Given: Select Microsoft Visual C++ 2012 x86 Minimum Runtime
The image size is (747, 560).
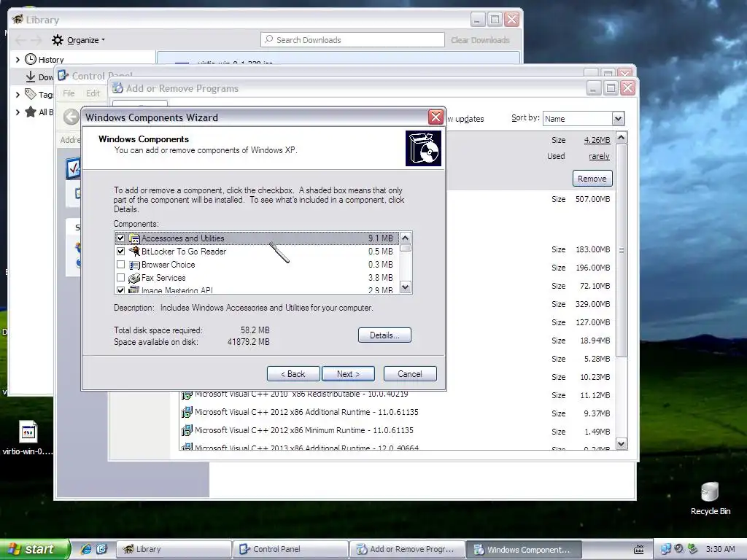Looking at the screenshot, I should [304, 430].
